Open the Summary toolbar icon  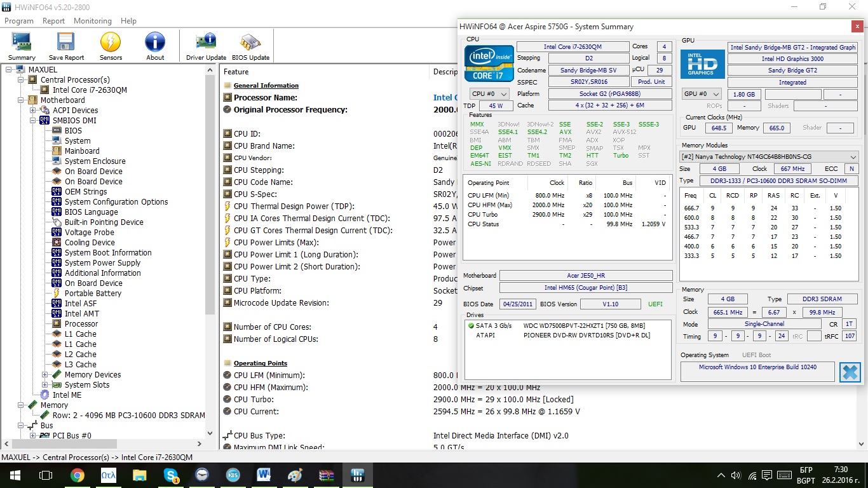pyautogui.click(x=22, y=46)
